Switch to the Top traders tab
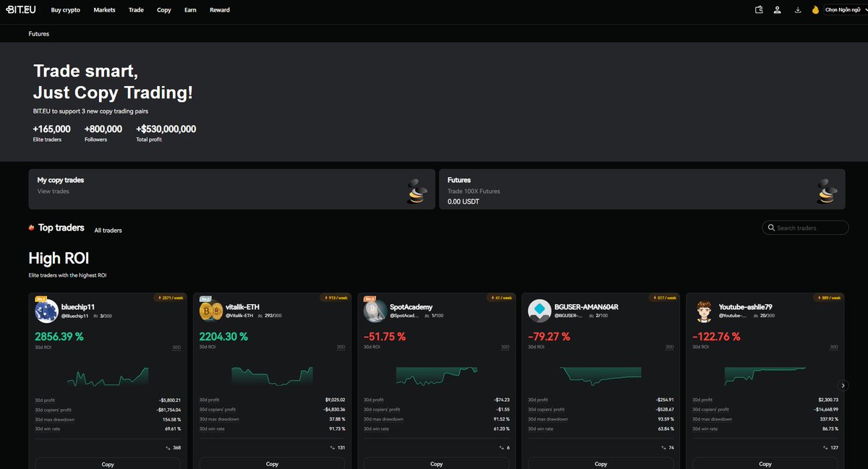Image resolution: width=868 pixels, height=469 pixels. [x=61, y=228]
